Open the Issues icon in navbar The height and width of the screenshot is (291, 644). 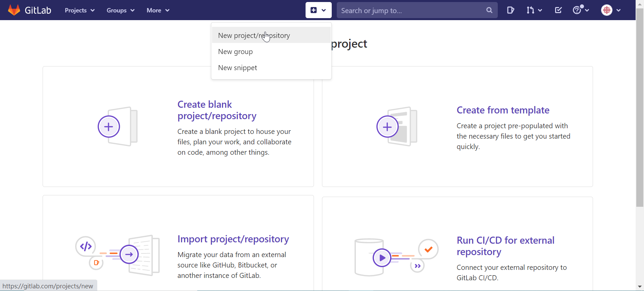(x=511, y=10)
